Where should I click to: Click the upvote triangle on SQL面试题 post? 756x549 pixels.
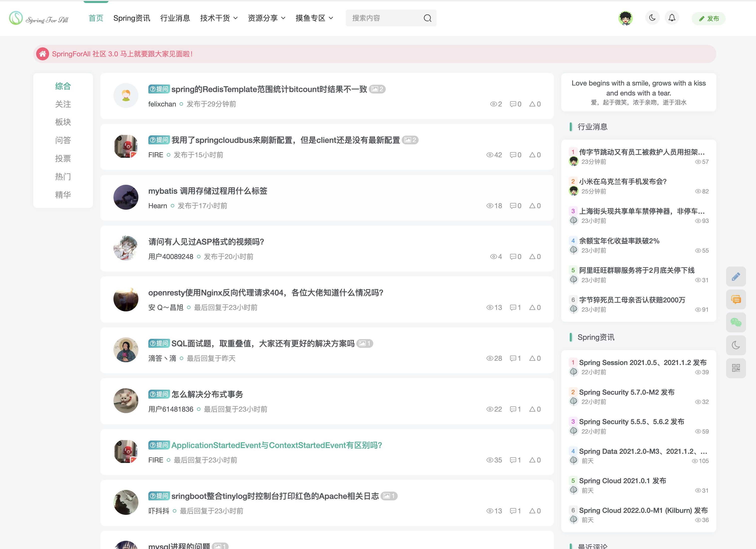(532, 358)
